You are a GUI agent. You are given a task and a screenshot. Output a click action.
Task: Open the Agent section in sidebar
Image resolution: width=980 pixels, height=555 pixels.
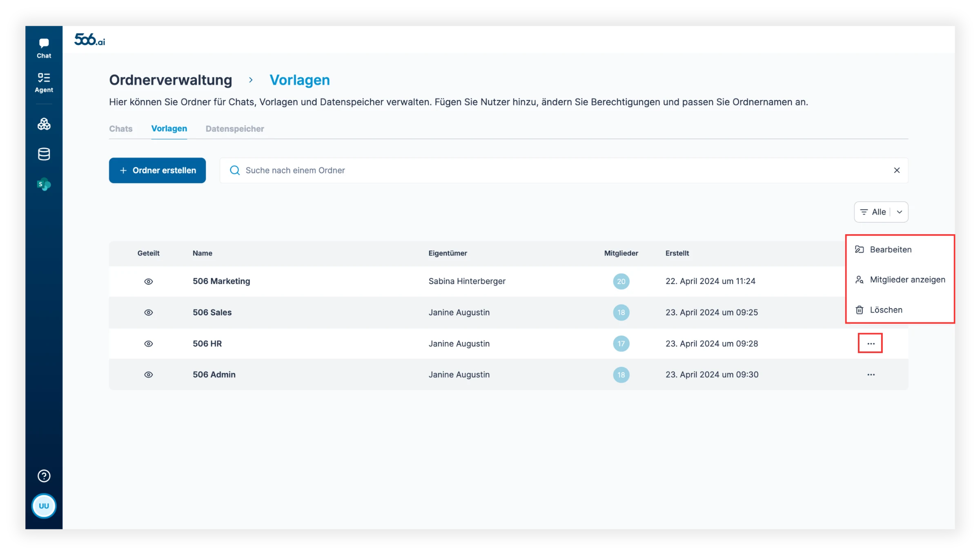[x=44, y=83]
